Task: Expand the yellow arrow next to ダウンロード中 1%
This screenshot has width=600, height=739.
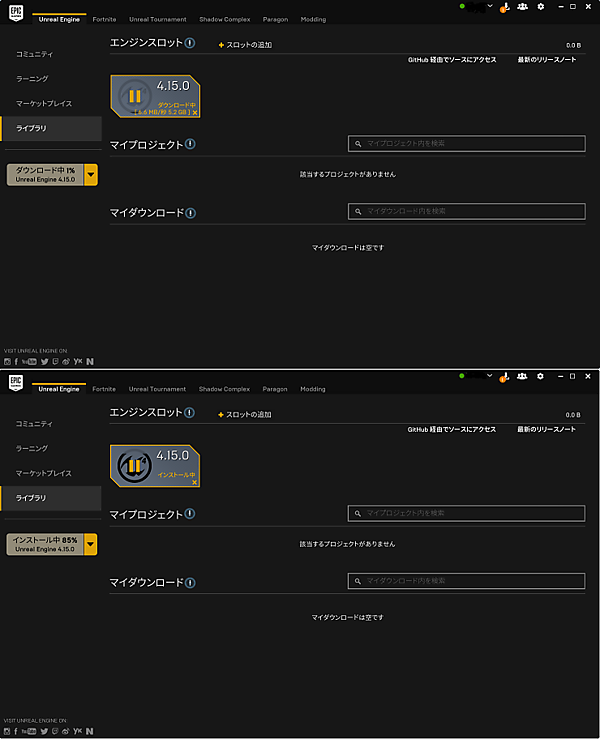Action: coord(91,175)
